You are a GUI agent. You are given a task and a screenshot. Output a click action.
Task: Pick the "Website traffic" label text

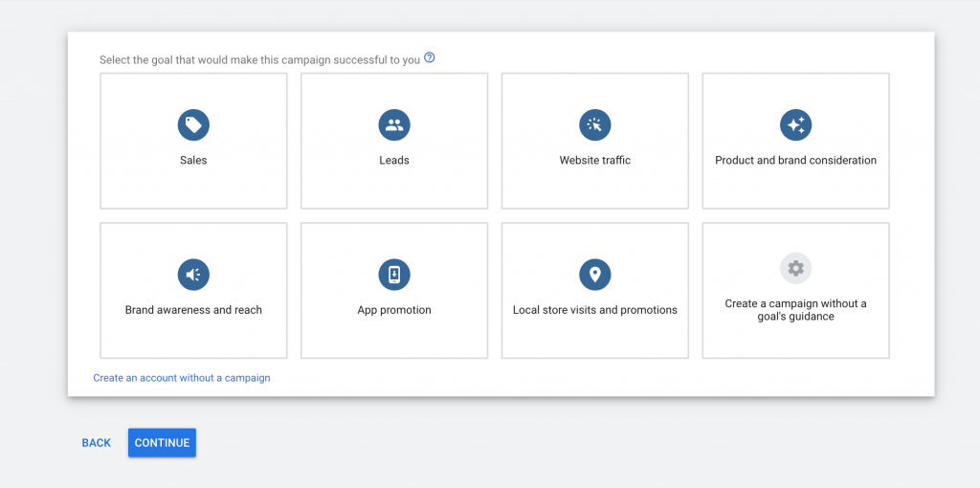tap(595, 161)
